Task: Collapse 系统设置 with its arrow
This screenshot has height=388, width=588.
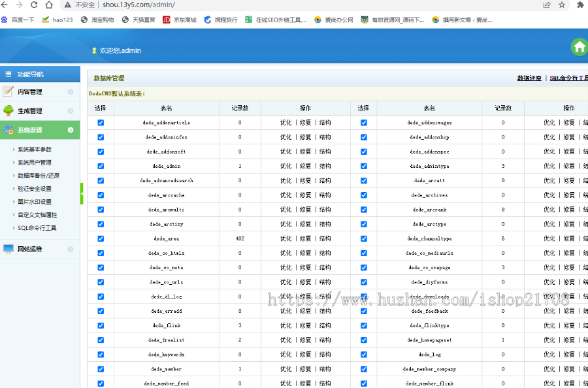Action: [x=71, y=130]
